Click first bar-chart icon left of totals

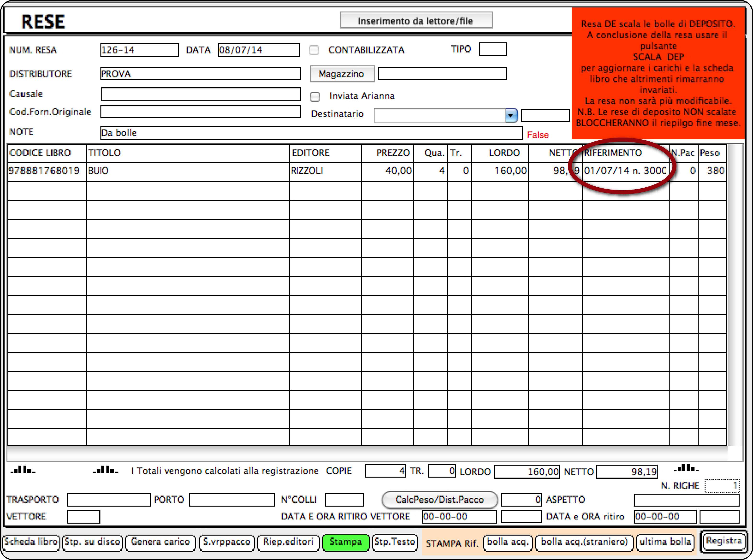23,469
